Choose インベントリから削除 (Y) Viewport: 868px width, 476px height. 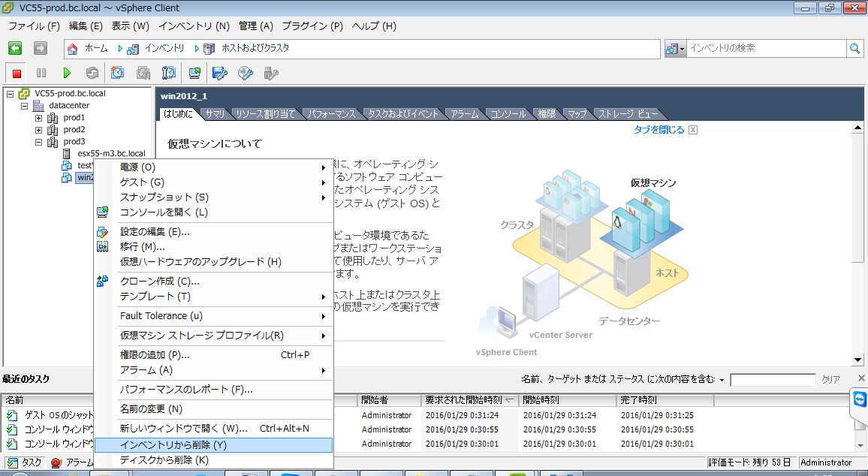click(214, 445)
